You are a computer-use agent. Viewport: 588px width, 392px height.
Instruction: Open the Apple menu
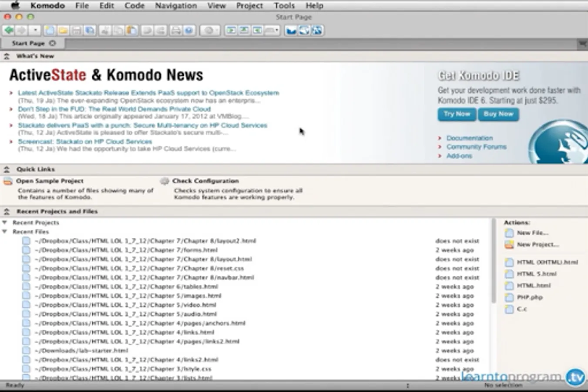click(x=15, y=6)
